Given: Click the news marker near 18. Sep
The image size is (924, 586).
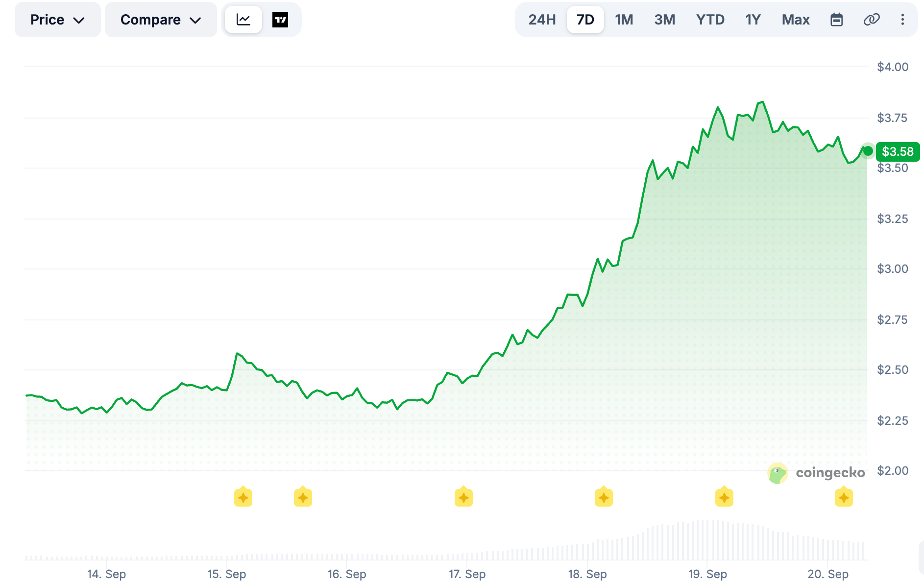Looking at the screenshot, I should point(604,497).
